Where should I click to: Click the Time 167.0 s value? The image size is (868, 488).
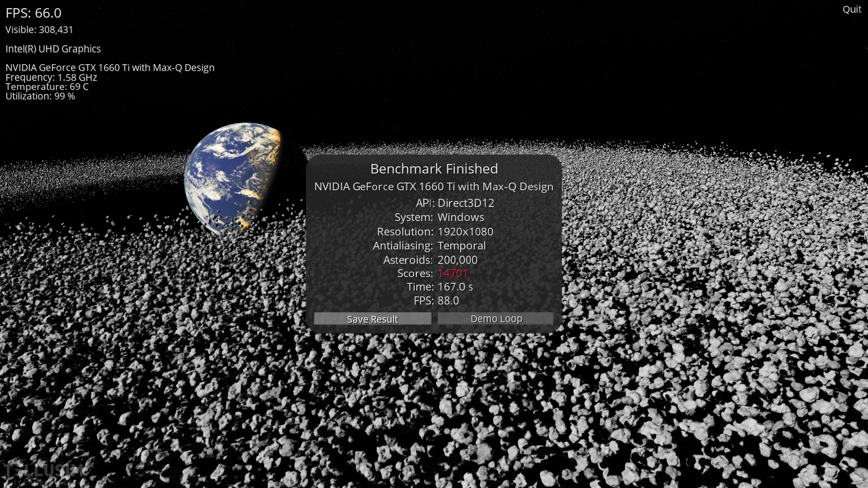click(455, 286)
